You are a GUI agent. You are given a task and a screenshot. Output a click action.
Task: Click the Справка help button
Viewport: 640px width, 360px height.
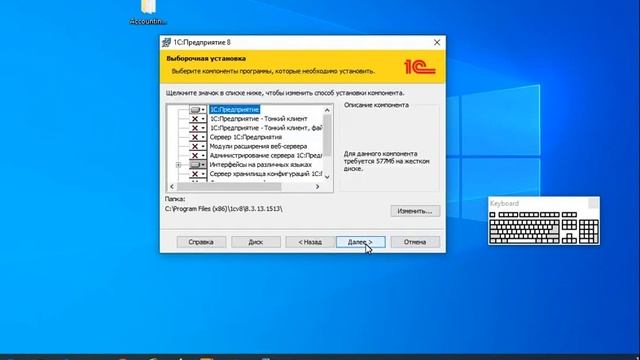201,242
